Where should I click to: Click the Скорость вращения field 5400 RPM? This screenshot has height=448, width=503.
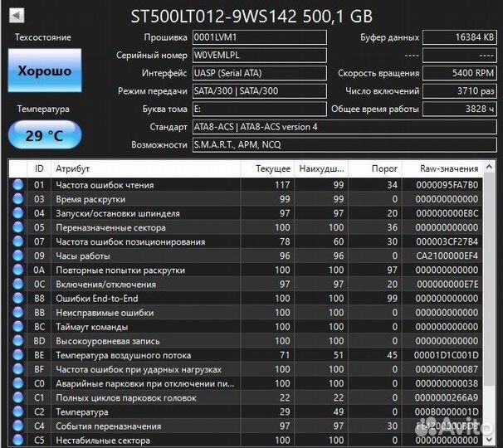tap(460, 73)
